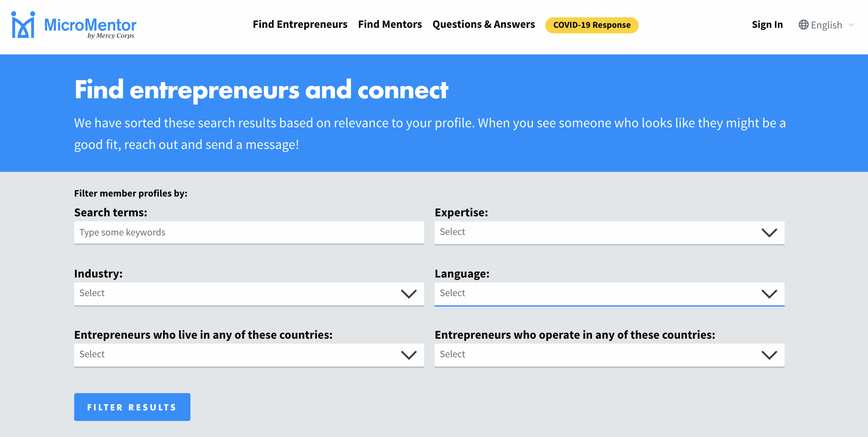Click the operate-in countries dropdown arrow
The height and width of the screenshot is (437, 868).
(770, 355)
